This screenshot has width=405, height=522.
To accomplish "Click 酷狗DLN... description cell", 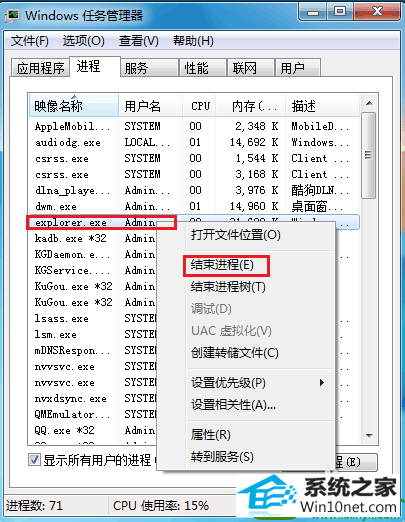I will coord(320,190).
